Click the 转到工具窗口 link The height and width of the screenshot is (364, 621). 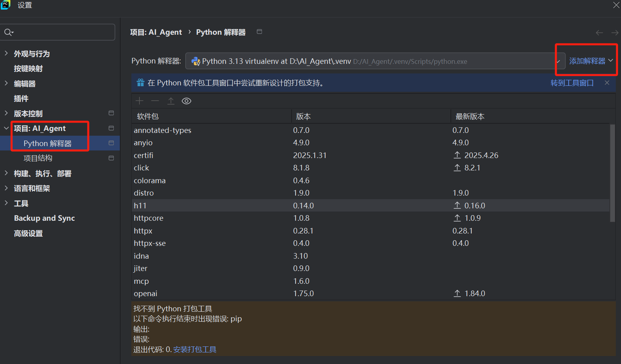(572, 83)
